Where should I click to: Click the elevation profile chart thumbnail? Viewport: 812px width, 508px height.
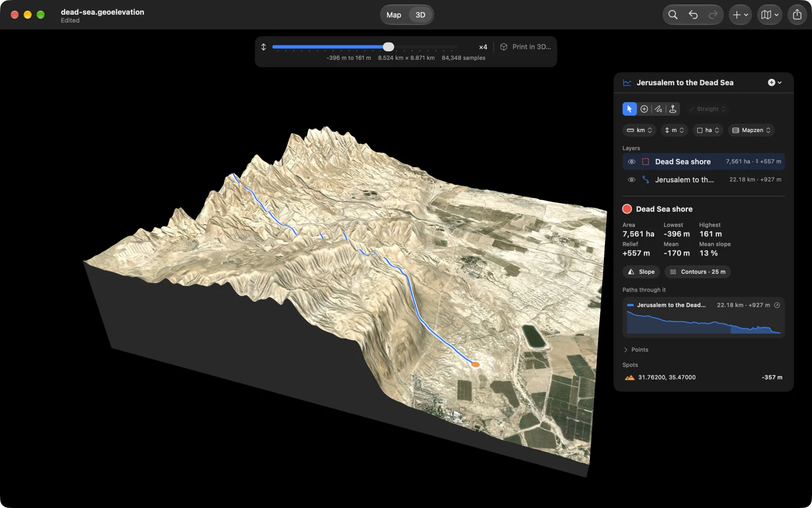[x=703, y=323]
